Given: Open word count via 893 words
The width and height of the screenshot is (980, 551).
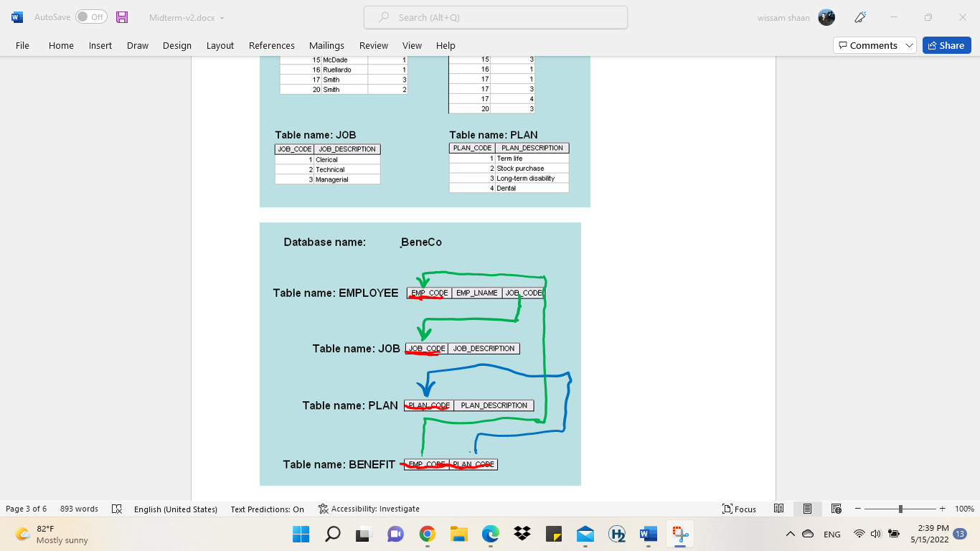Looking at the screenshot, I should coord(79,509).
